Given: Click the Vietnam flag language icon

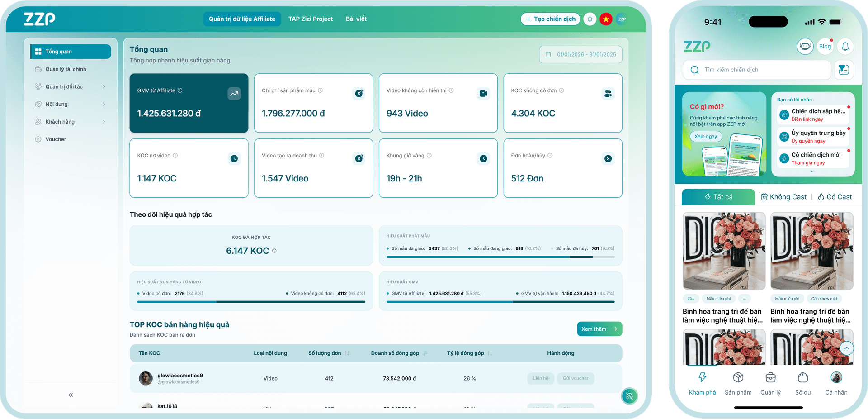Looking at the screenshot, I should point(606,19).
